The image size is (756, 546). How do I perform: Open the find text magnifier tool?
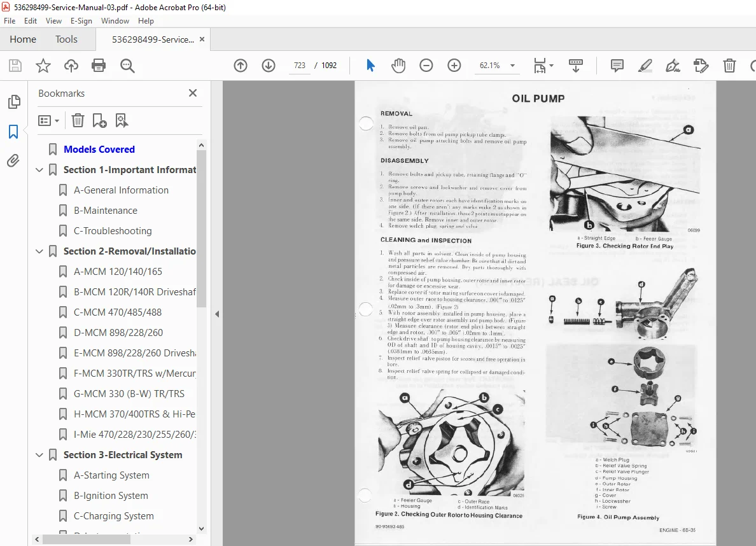(127, 66)
